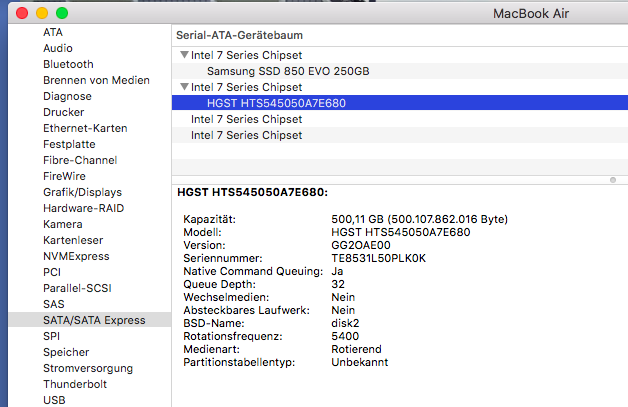Click the yellow minimize window button
This screenshot has height=407, width=628.
pyautogui.click(x=42, y=13)
